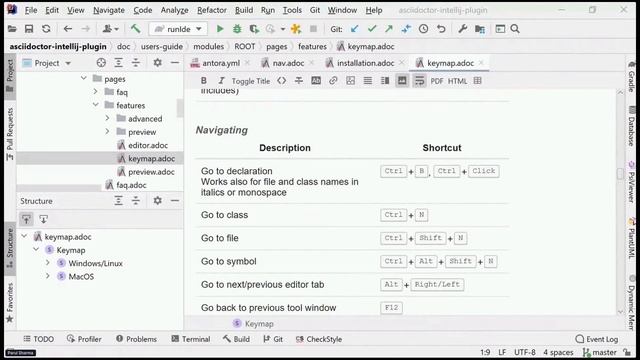Locate current file in Project panel
640x360 pixels.
(101, 63)
